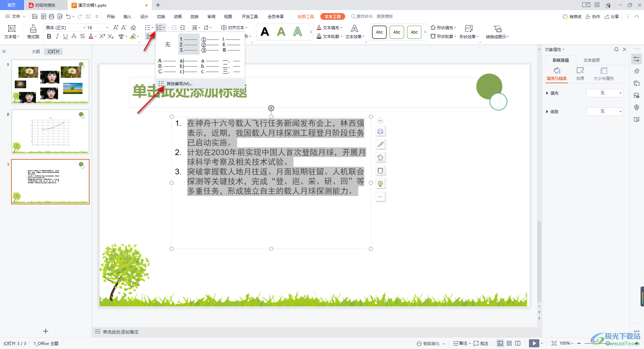
Task: Increase the paragraph indent
Action: coord(182,28)
